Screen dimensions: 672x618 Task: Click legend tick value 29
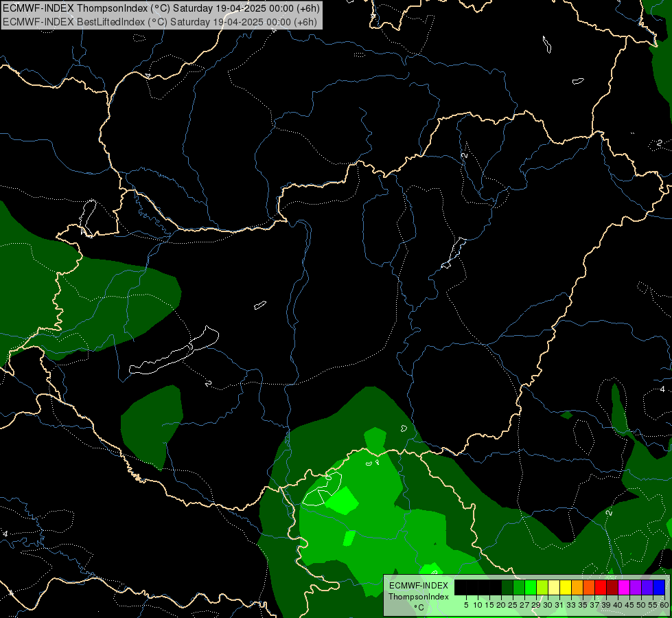(536, 605)
